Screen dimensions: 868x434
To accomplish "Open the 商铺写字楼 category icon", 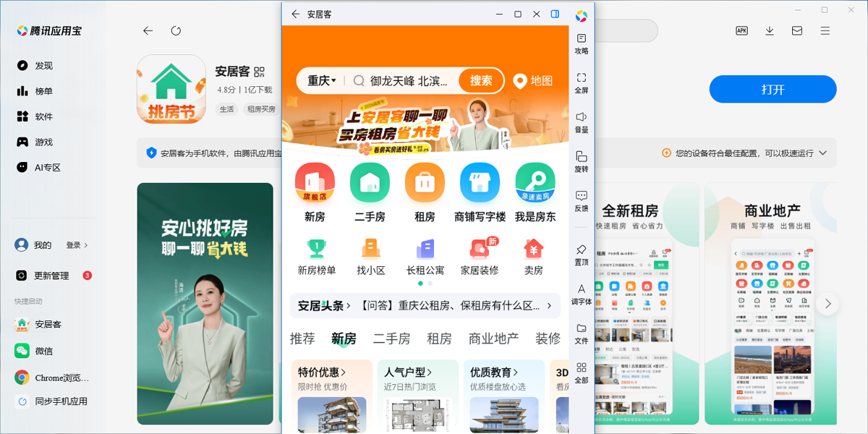I will (x=480, y=182).
